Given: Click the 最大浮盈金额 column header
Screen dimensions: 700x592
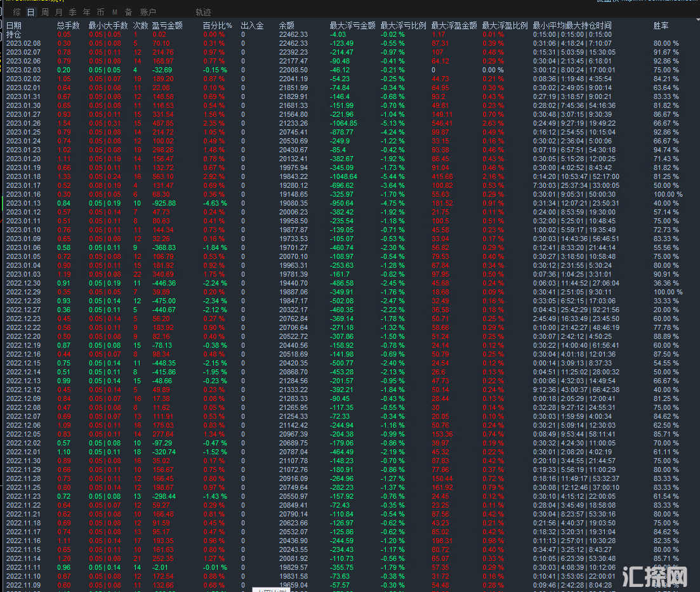Looking at the screenshot, I should (454, 26).
